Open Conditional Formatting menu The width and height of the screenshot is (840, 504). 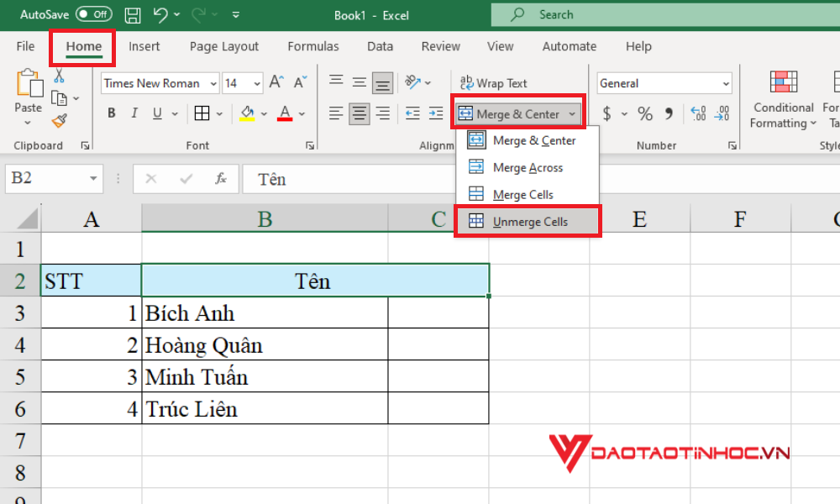click(783, 100)
